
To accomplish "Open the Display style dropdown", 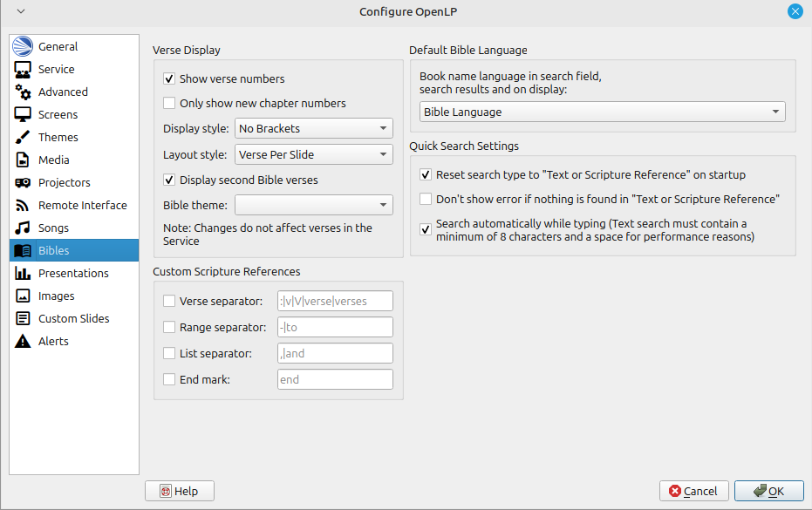I will [x=314, y=129].
